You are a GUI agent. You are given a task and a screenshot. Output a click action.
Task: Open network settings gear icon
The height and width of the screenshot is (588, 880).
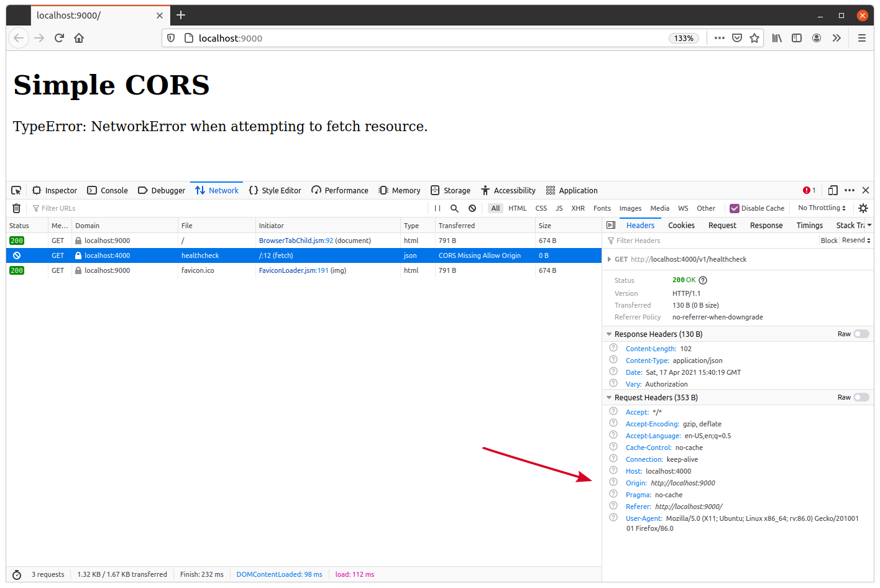tap(863, 208)
